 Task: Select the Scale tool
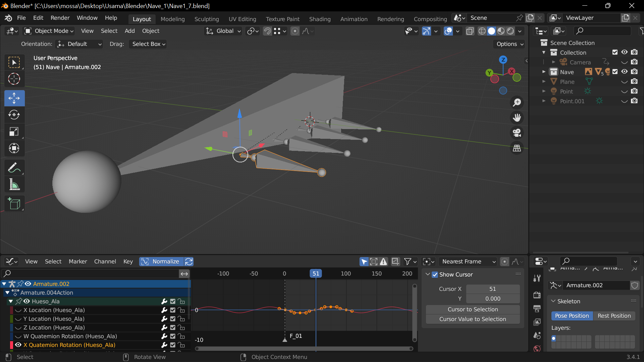coord(14,132)
